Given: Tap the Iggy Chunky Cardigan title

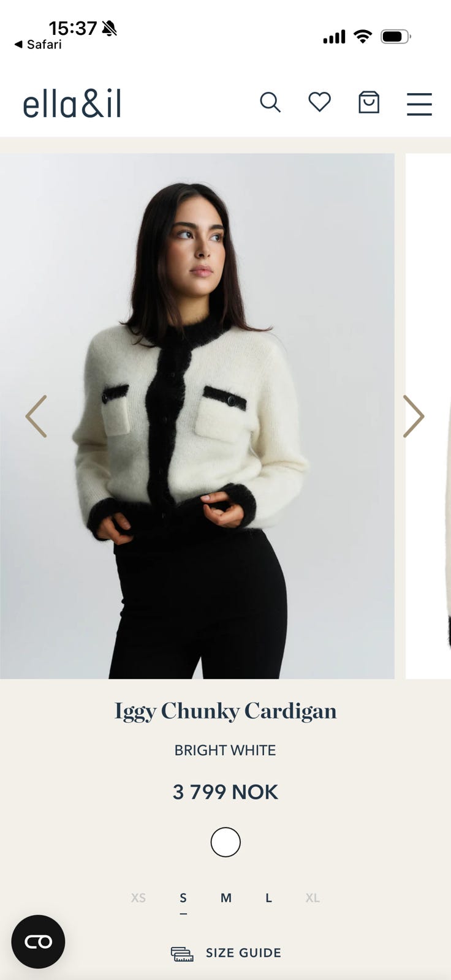Looking at the screenshot, I should click(x=225, y=712).
